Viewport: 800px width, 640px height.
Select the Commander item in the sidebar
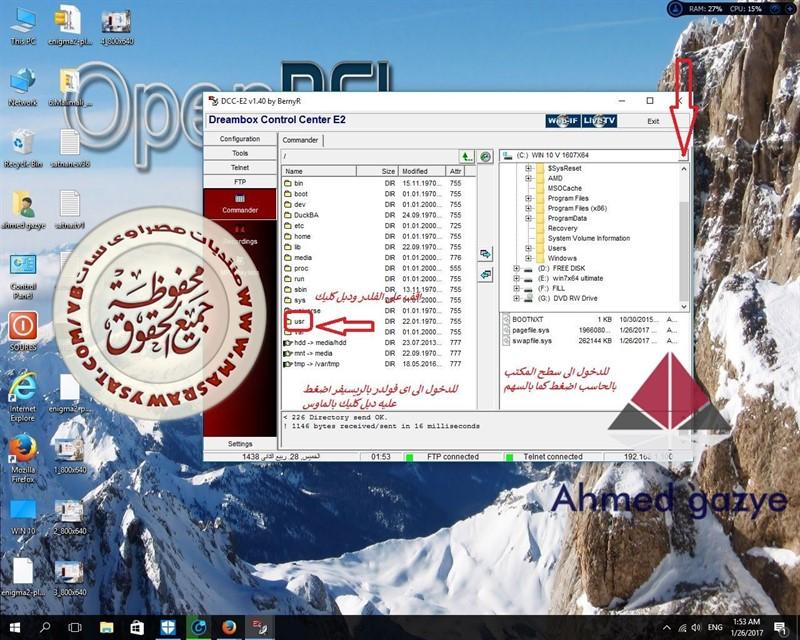240,204
